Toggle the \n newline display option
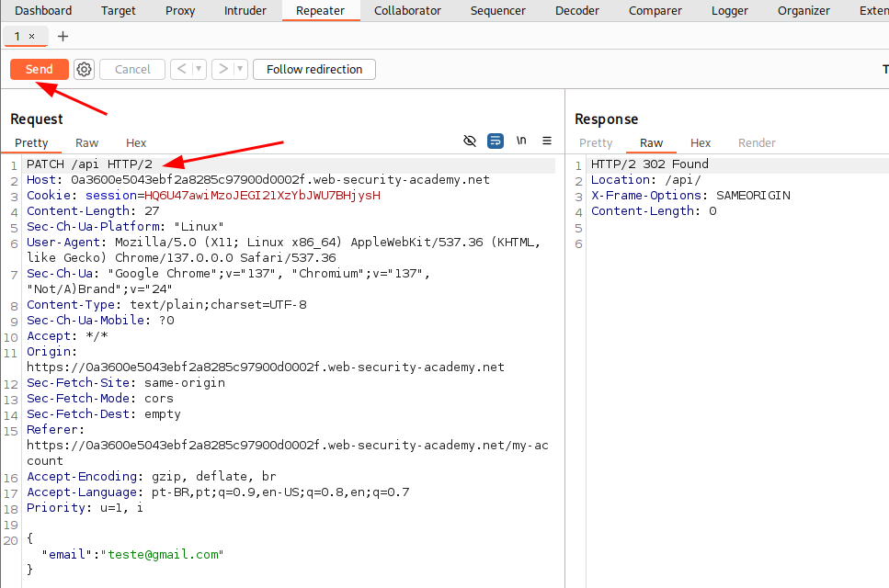Screen dimensions: 889x588 (521, 141)
